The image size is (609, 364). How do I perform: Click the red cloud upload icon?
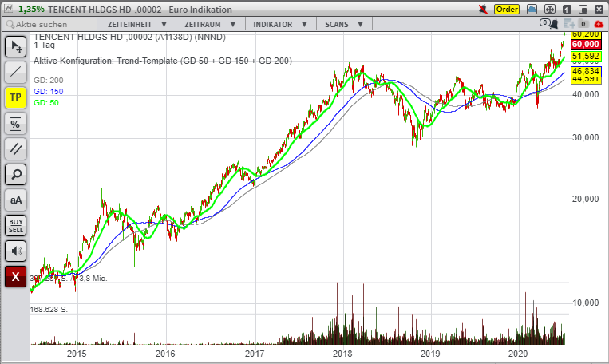pyautogui.click(x=599, y=24)
